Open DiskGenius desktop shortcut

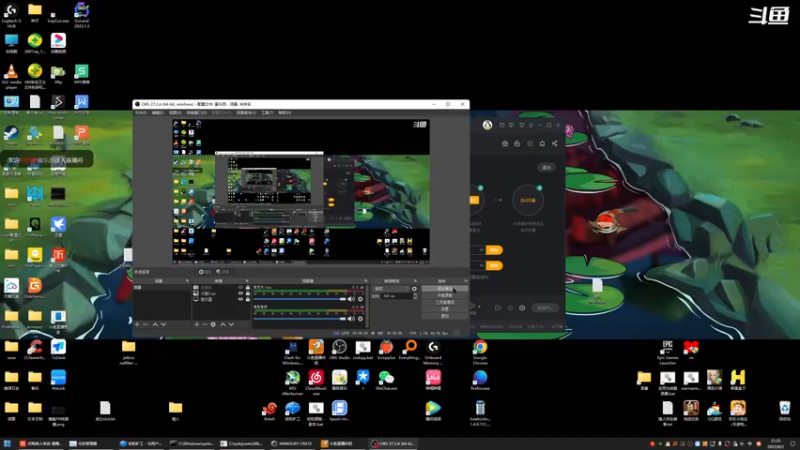click(35, 289)
